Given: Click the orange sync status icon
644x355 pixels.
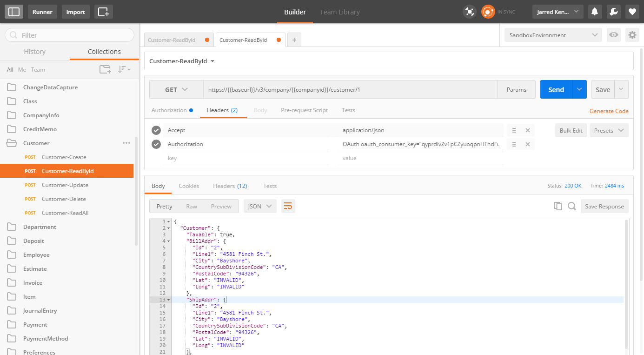Looking at the screenshot, I should 488,12.
